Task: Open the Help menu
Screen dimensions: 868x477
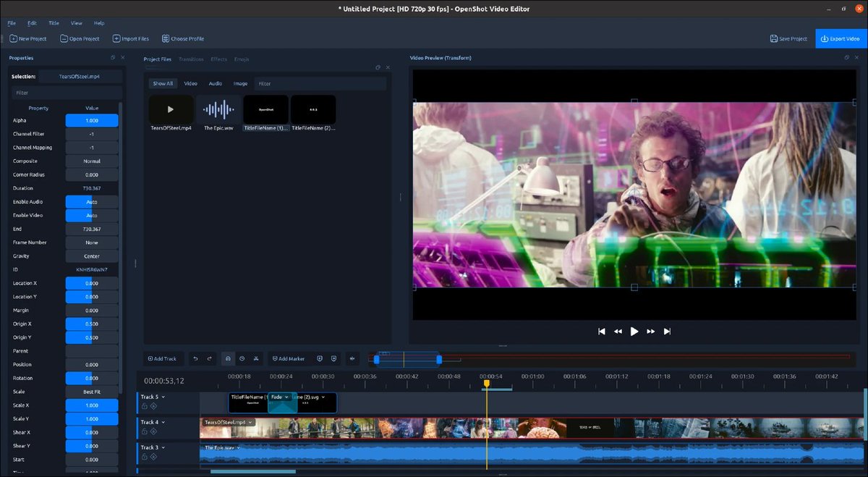Action: coord(99,23)
